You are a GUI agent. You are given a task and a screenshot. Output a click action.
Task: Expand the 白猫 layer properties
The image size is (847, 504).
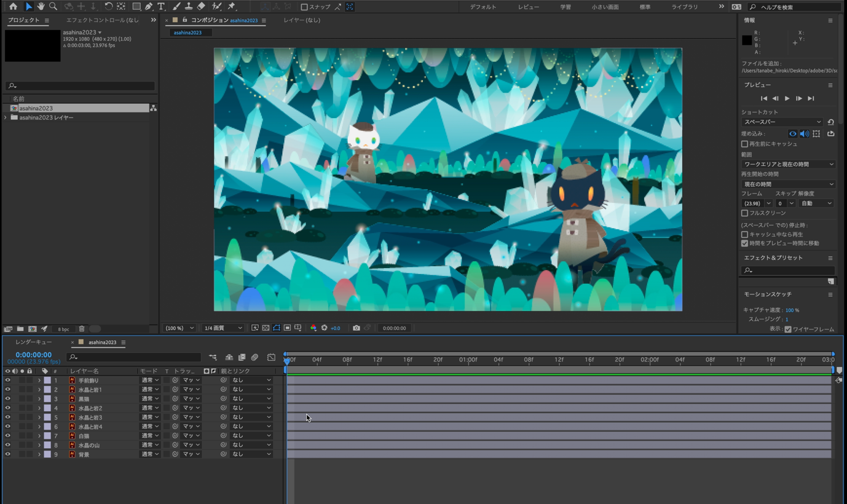coord(39,436)
